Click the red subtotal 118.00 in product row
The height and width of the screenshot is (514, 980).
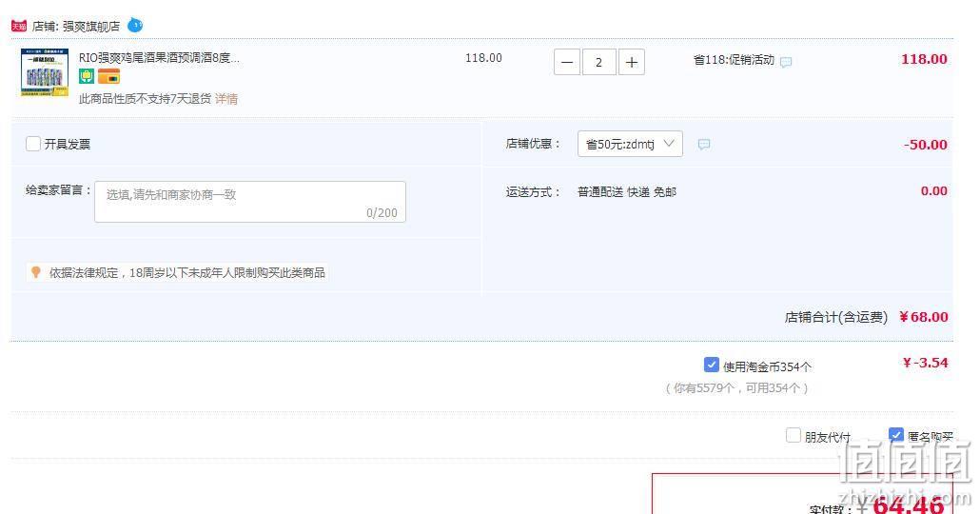pos(924,59)
